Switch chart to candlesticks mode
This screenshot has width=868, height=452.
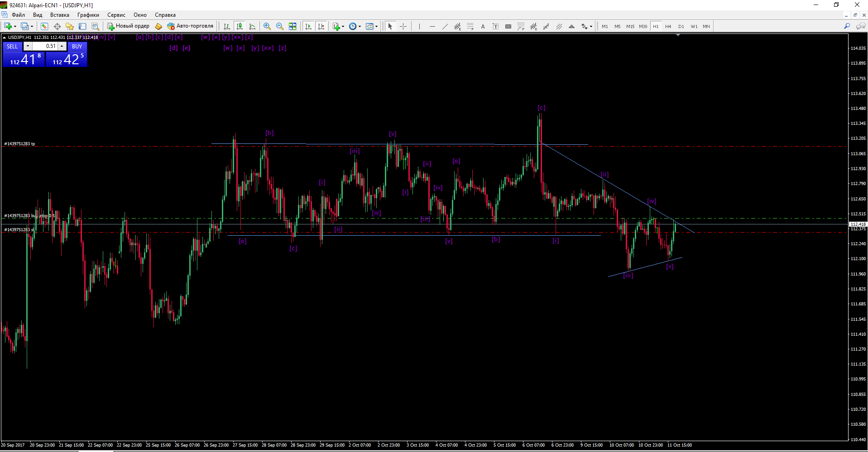coord(240,26)
